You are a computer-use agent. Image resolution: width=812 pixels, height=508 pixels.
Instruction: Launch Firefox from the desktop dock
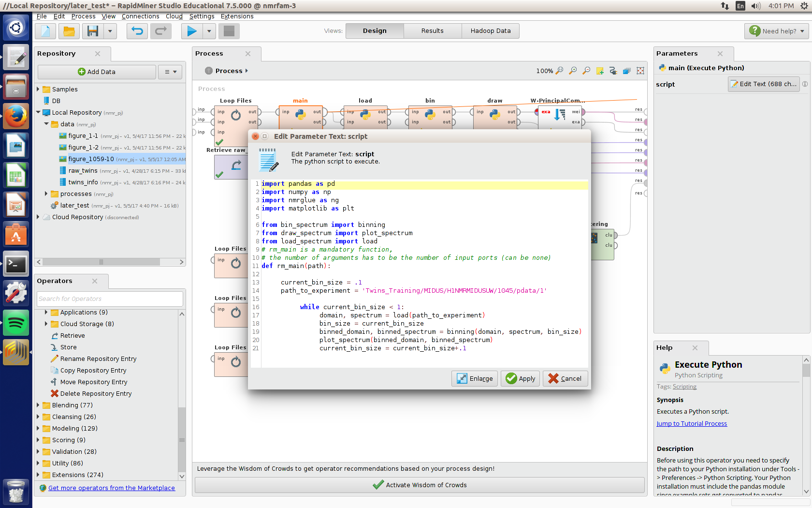[16, 116]
